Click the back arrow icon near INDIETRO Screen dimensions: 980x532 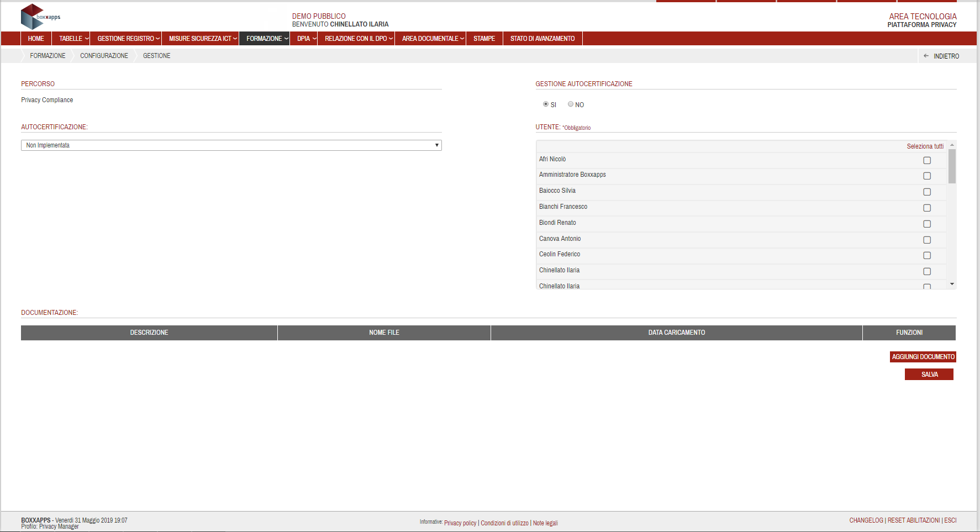pos(926,56)
